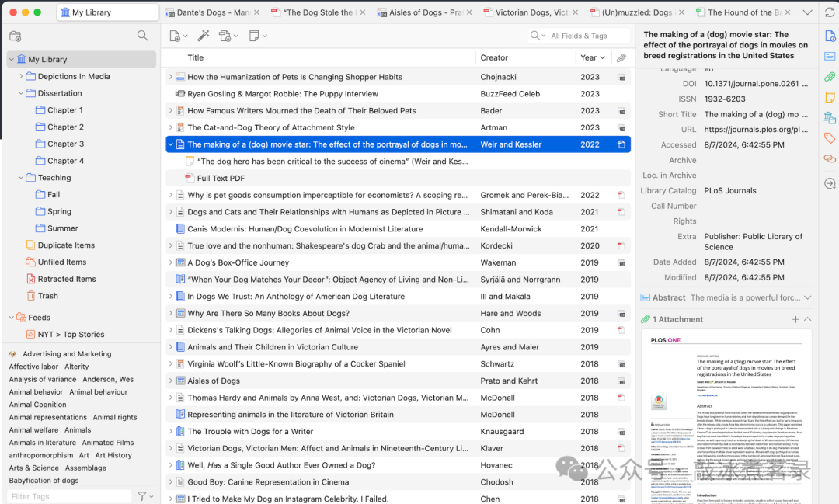Close the Dante's Dogs tab
Screen dimensions: 839x504
point(257,12)
